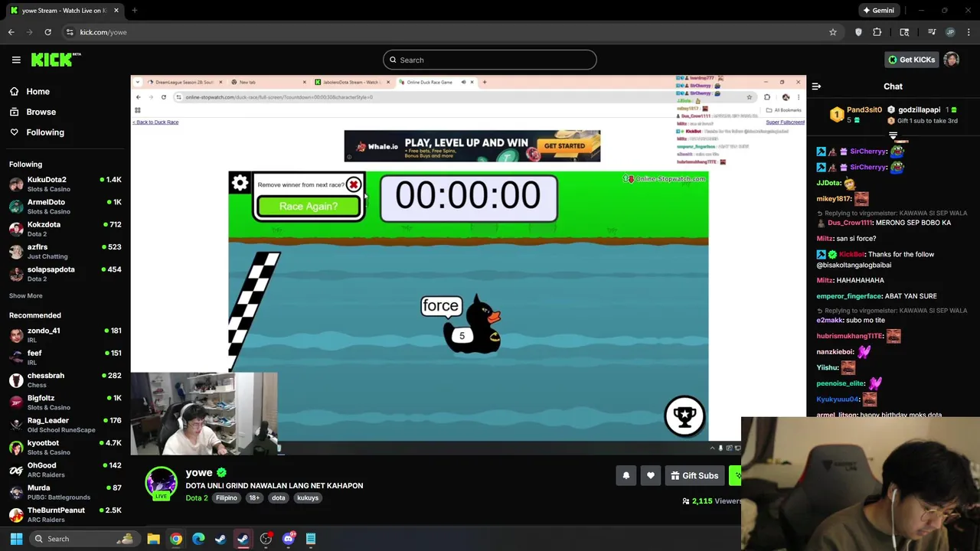Screen dimensions: 980x551
Task: Toggle Remove winner from next race
Action: [x=354, y=184]
